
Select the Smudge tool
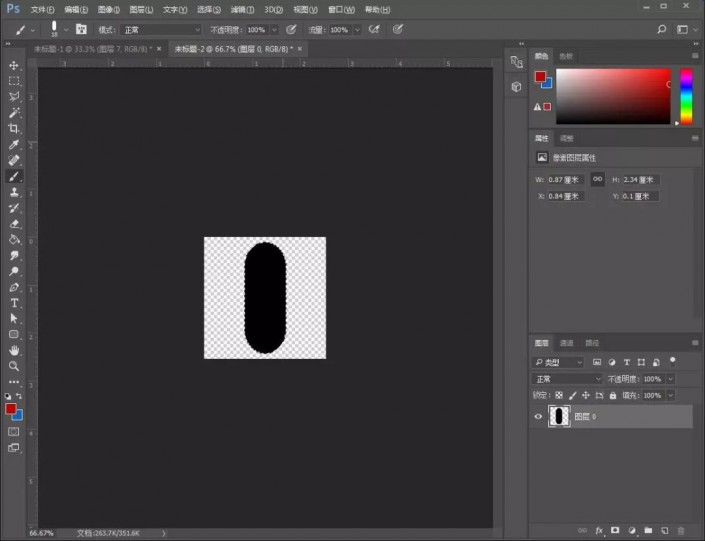point(14,255)
